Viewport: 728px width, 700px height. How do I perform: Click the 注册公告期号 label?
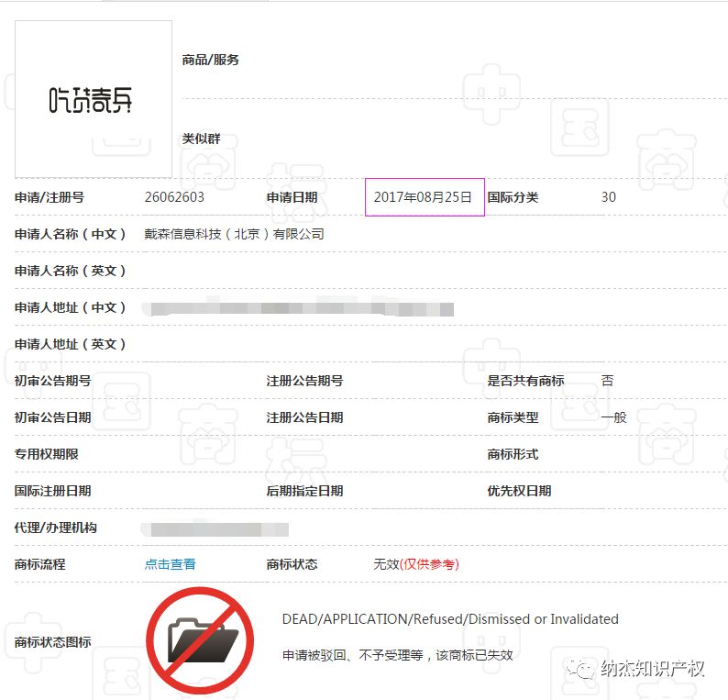point(304,381)
